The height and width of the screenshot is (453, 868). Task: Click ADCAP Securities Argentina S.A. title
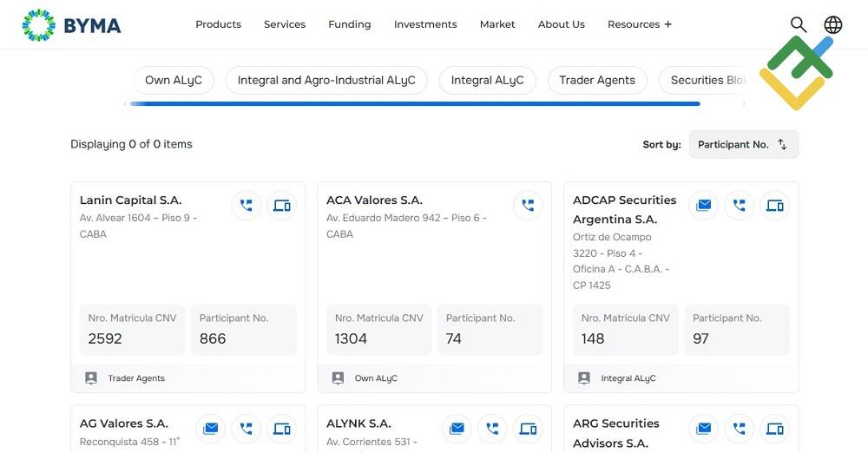tap(624, 209)
